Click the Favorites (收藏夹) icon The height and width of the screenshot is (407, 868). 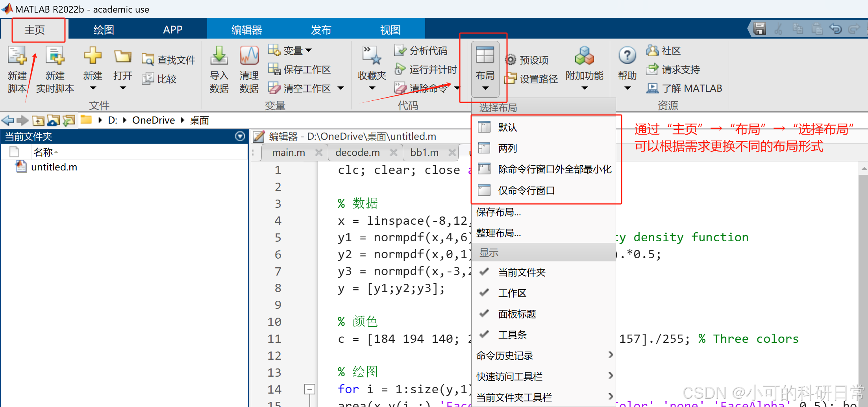tap(372, 55)
